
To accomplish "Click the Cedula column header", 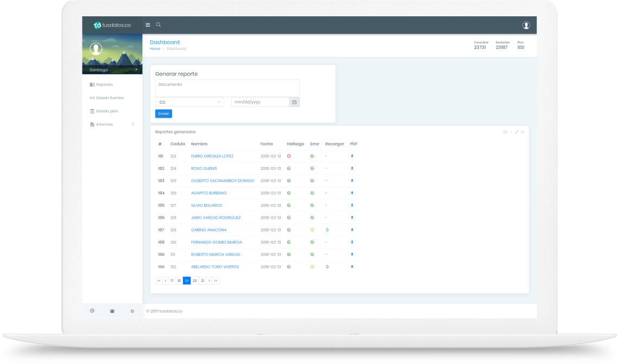I will point(178,144).
